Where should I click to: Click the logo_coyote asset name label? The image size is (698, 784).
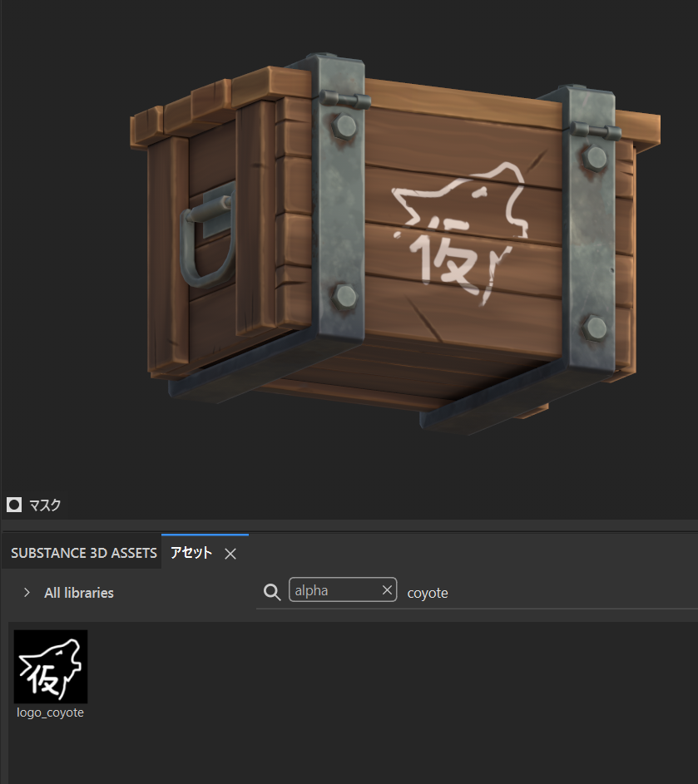tap(51, 713)
